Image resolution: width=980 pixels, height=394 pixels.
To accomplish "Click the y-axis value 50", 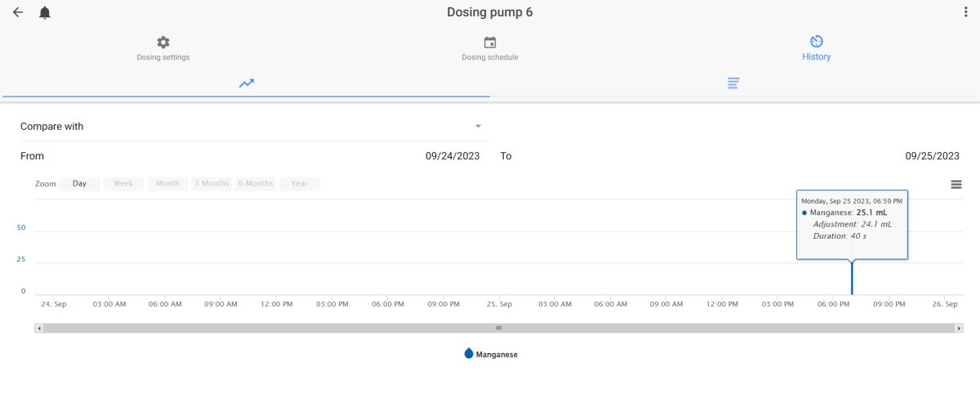I will click(x=22, y=228).
